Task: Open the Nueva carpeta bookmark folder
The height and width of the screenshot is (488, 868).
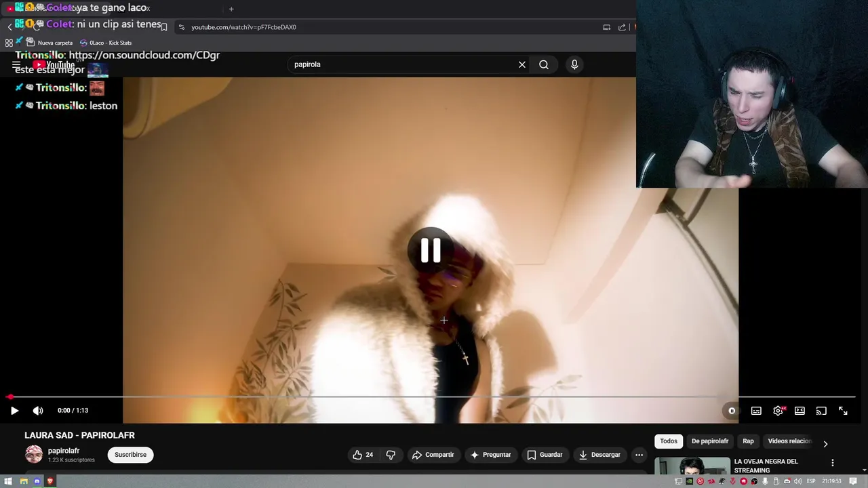Action: [x=49, y=43]
